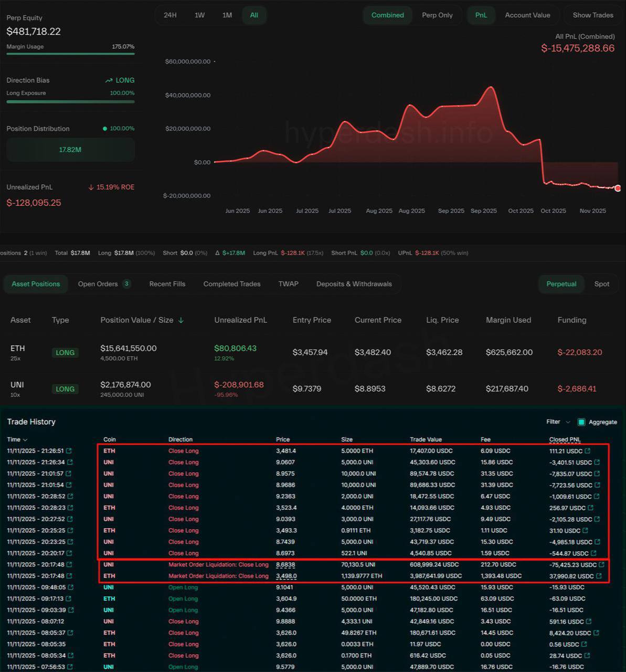Switch to Deposits & Withdrawals tab
The width and height of the screenshot is (626, 672).
(x=354, y=284)
